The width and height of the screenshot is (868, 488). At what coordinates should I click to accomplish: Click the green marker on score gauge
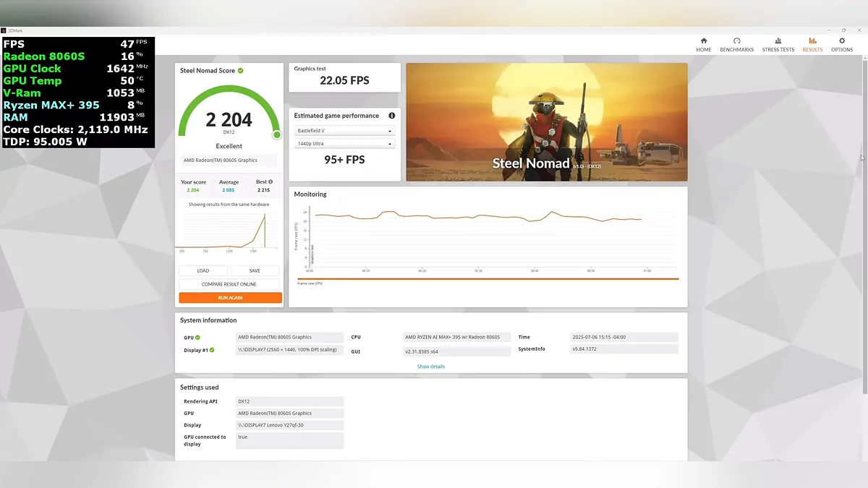coord(276,134)
